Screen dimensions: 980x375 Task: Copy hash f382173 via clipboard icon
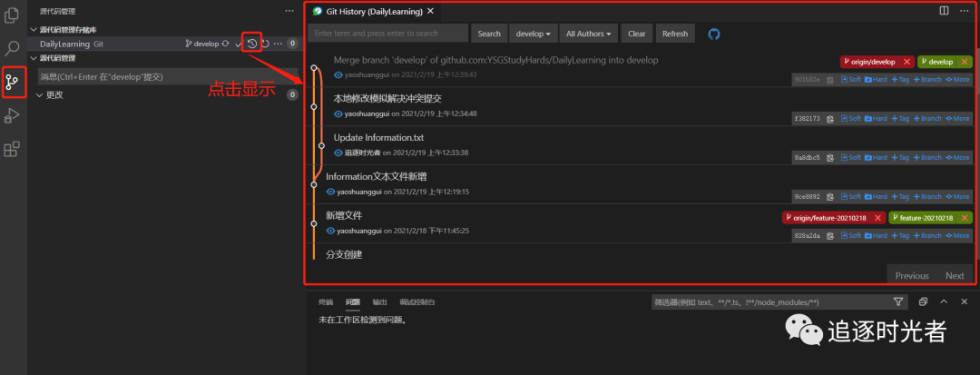(x=830, y=119)
